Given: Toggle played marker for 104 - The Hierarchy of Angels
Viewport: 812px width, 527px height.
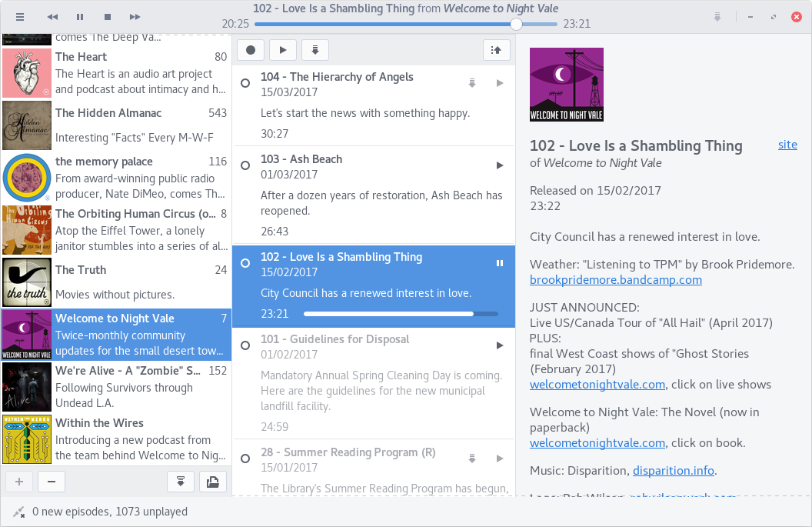Looking at the screenshot, I should (245, 83).
